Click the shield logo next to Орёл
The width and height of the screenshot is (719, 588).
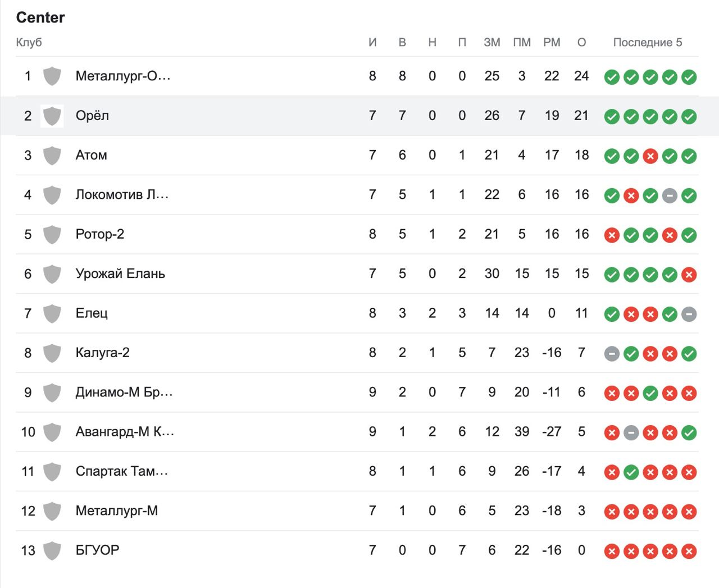52,116
